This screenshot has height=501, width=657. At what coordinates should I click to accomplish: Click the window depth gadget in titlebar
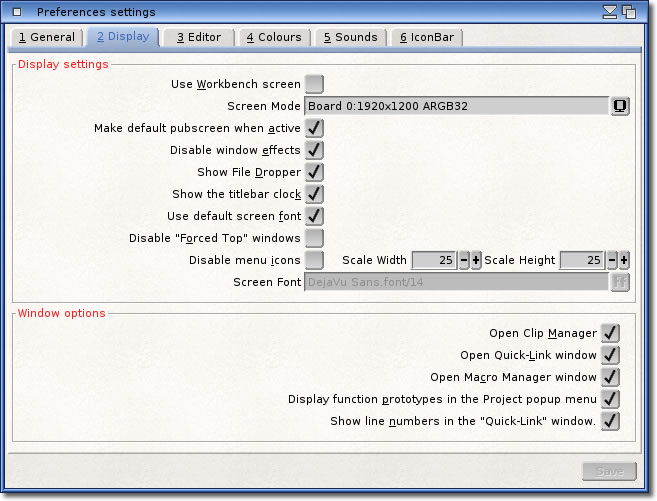(x=629, y=12)
